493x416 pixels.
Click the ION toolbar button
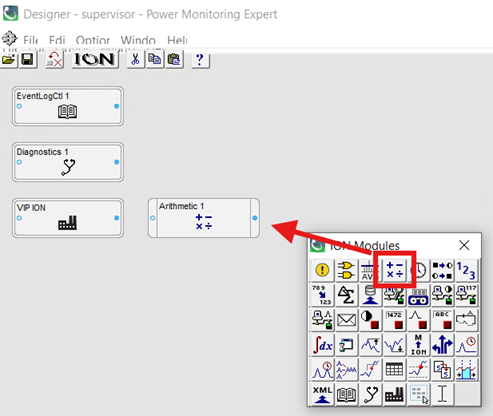[x=95, y=60]
